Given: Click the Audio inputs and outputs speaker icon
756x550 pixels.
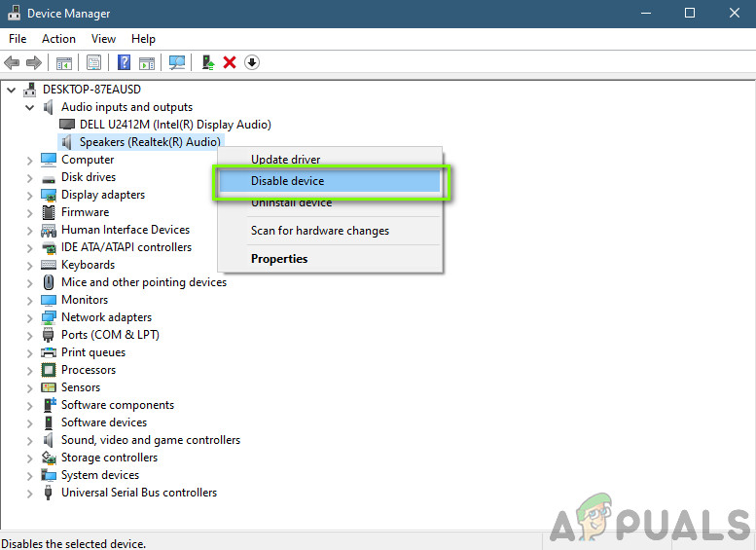Looking at the screenshot, I should click(x=49, y=107).
